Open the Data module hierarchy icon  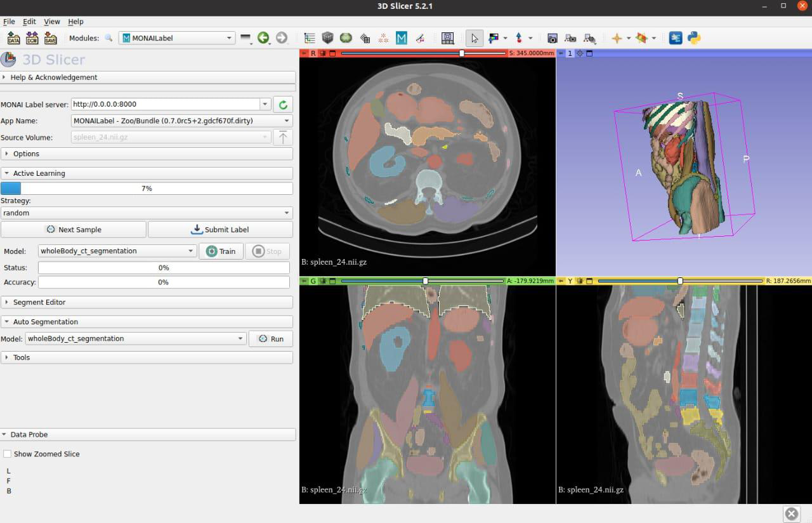[310, 38]
